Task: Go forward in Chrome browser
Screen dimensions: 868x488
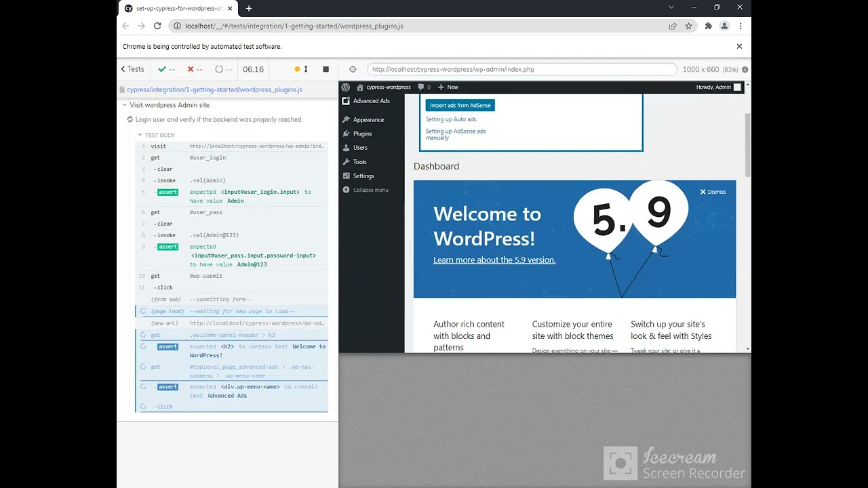Action: point(141,26)
